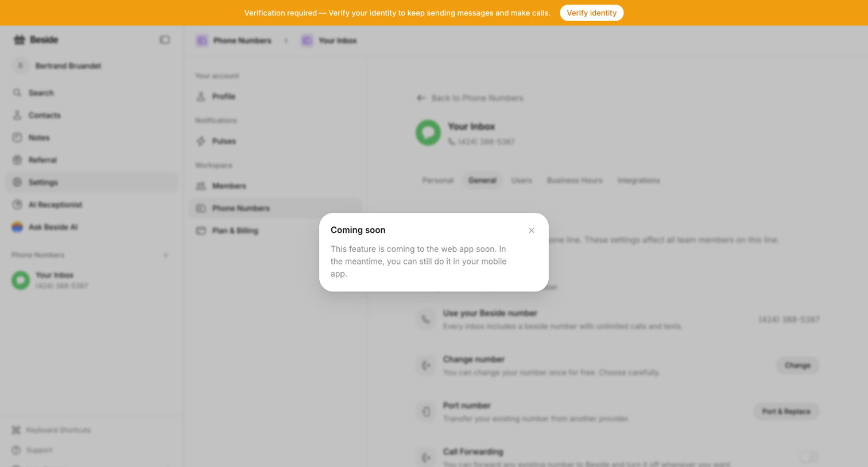Click the dialog's mobile app message text
Image resolution: width=868 pixels, height=467 pixels.
pos(418,261)
